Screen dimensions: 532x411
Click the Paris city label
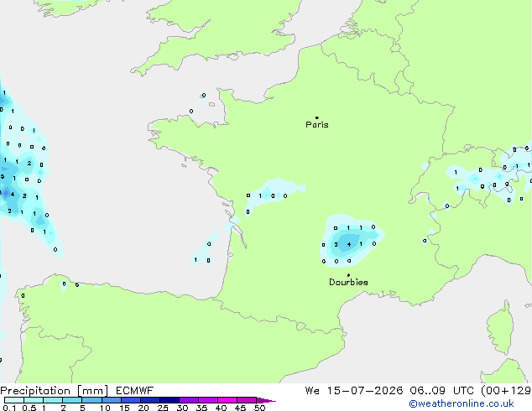coord(317,125)
